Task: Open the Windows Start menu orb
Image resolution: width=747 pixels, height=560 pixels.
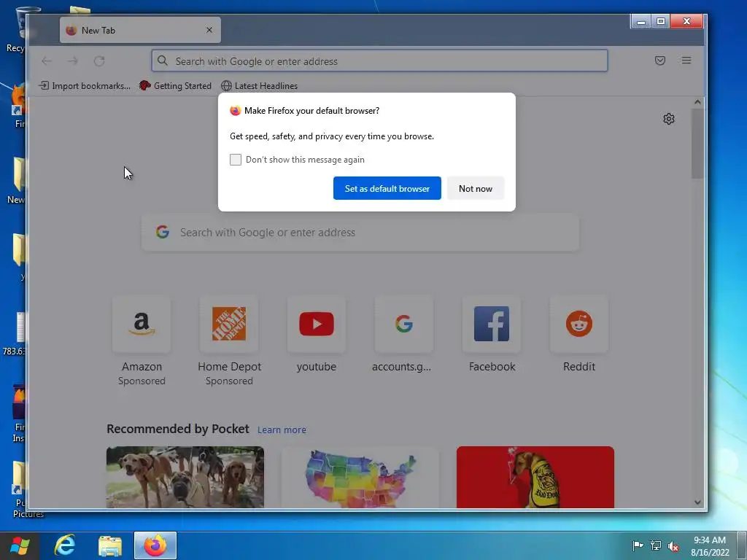Action: point(20,545)
